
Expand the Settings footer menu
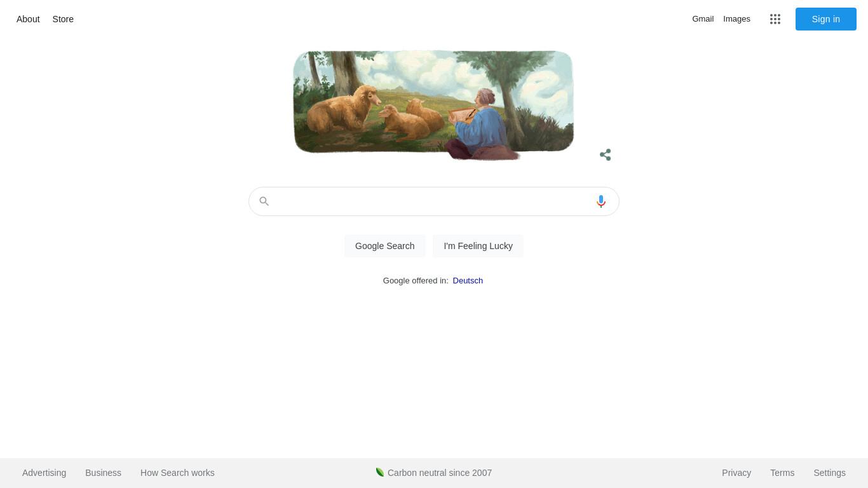coord(829,473)
